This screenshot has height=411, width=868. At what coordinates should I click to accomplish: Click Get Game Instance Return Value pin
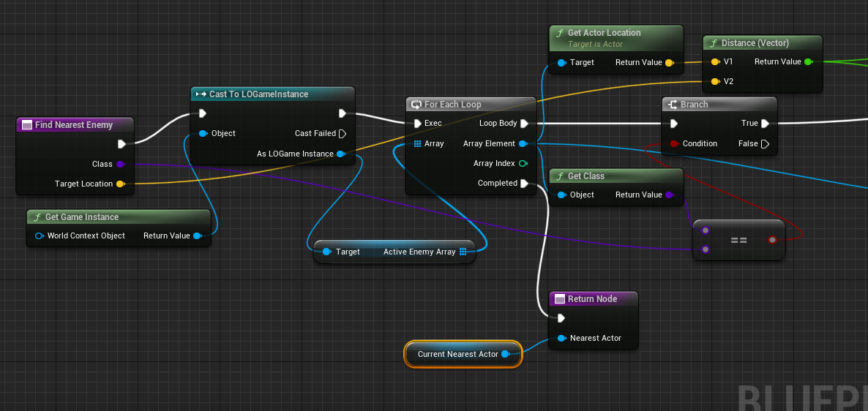coord(197,235)
